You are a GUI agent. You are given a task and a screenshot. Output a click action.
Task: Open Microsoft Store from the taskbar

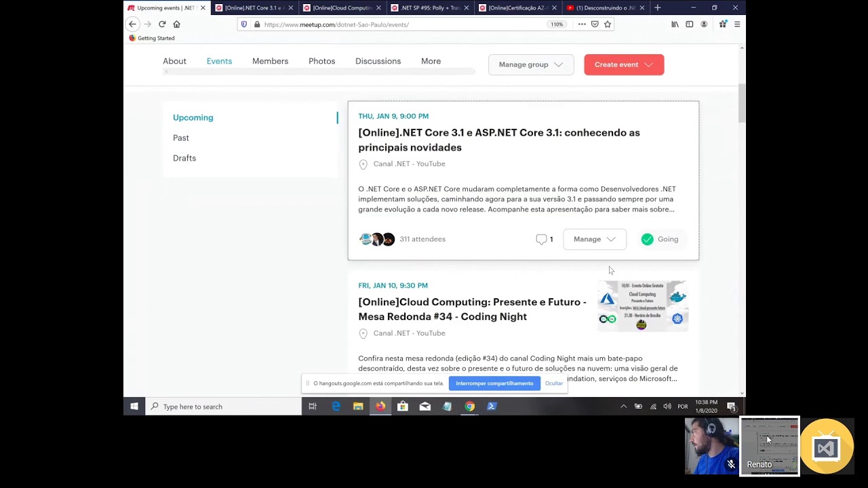403,406
